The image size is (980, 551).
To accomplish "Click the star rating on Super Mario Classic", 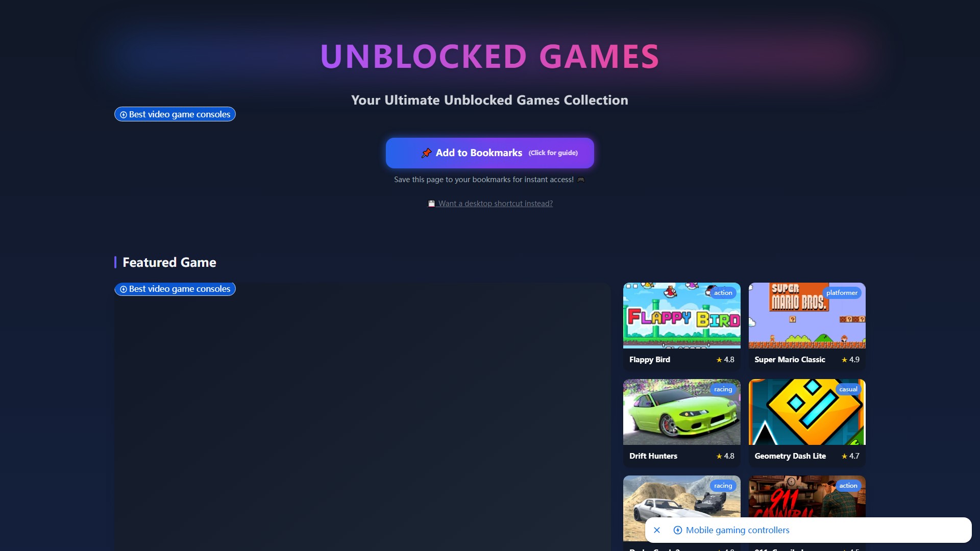I will click(850, 360).
